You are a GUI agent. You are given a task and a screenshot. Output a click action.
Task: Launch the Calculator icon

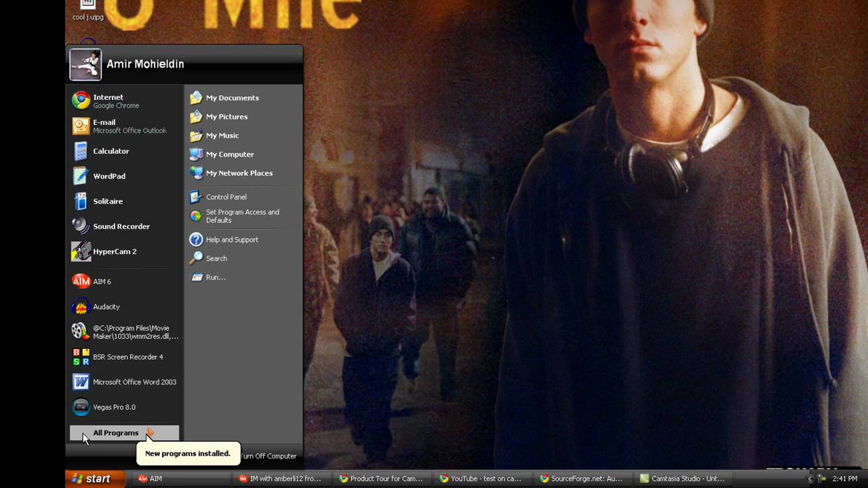coord(81,151)
